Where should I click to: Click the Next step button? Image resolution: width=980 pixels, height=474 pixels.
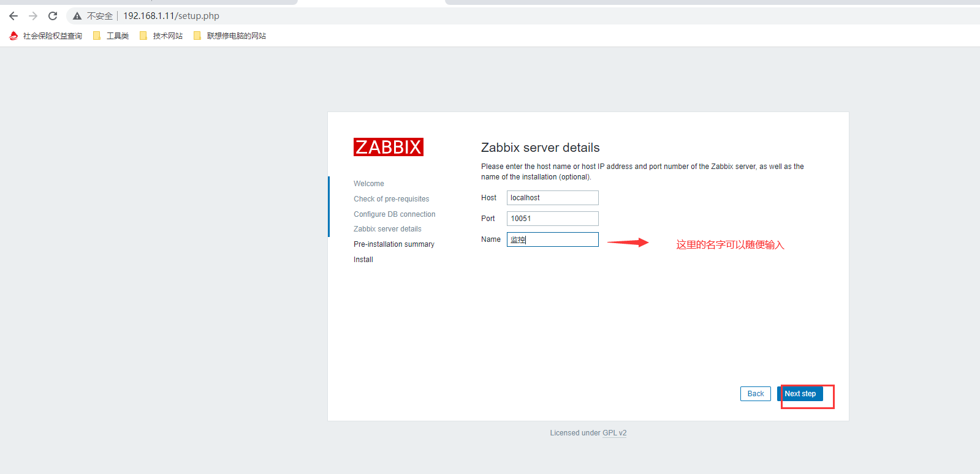click(x=800, y=394)
